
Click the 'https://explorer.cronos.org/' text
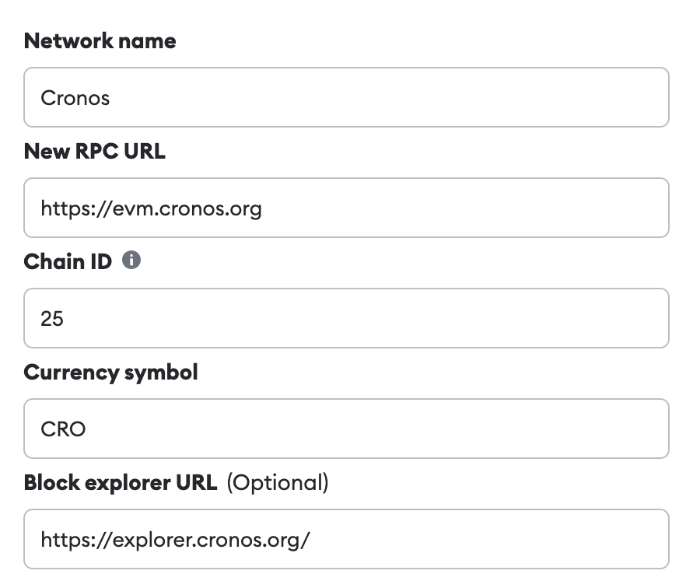[x=175, y=540]
